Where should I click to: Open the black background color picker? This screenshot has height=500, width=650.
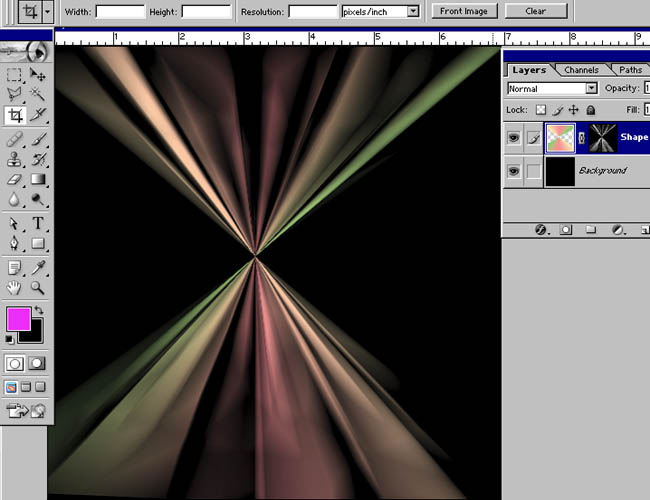click(x=36, y=334)
